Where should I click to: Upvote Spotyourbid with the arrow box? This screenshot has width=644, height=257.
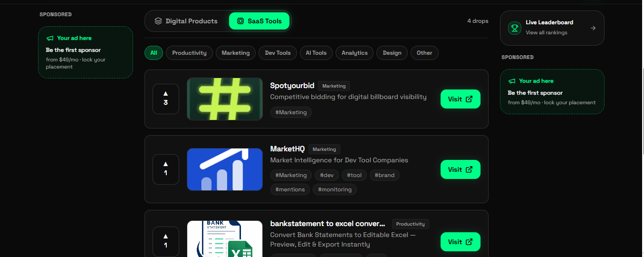point(166,99)
